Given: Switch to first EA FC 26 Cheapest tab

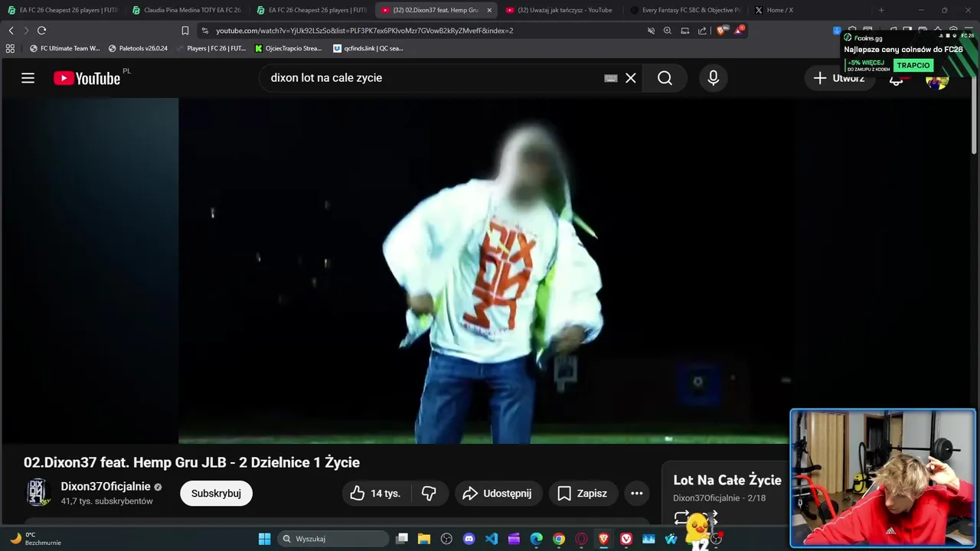Looking at the screenshot, I should click(63, 10).
